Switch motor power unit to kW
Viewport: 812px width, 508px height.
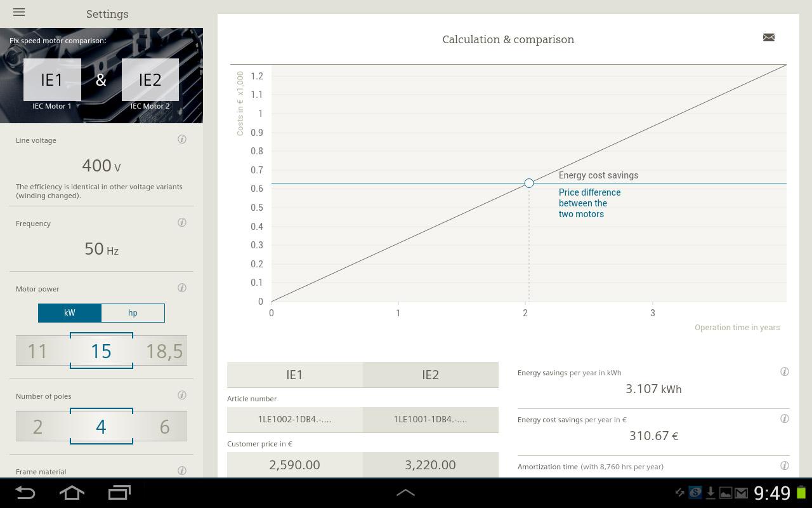tap(70, 312)
